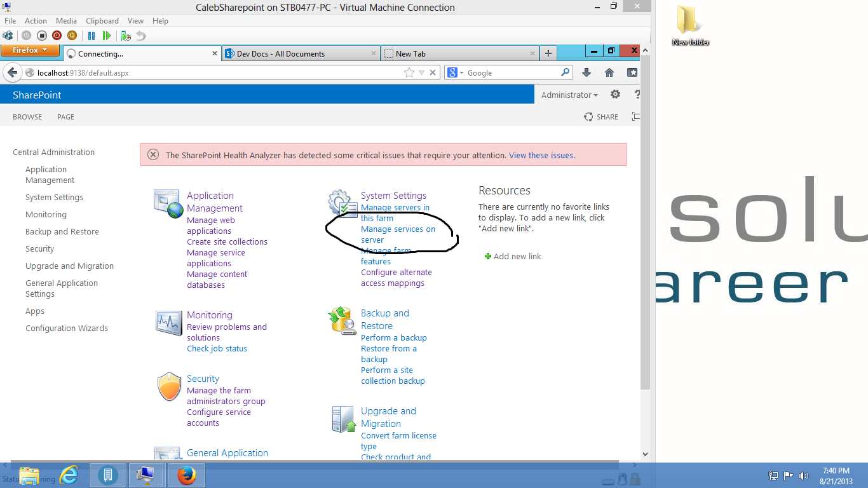This screenshot has width=868, height=488.
Task: Click the Ctrl+Alt+Delete icon in VM toolbar
Action: point(8,36)
